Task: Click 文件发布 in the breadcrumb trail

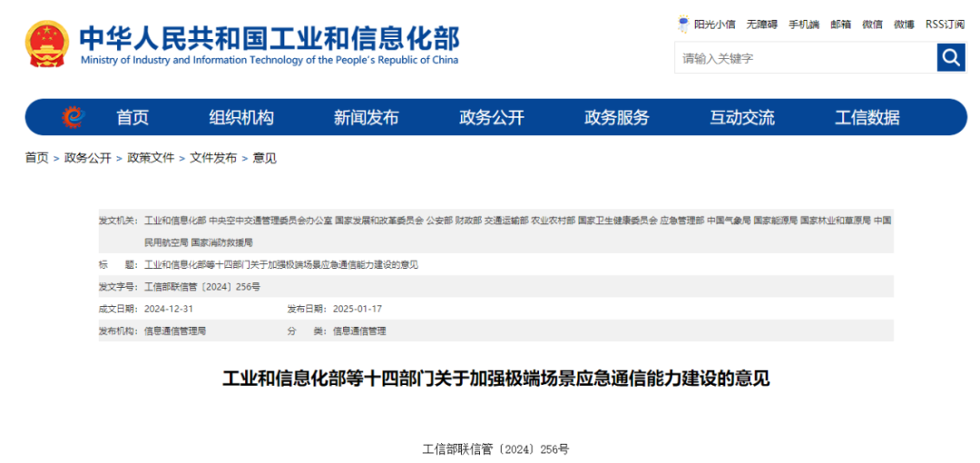Action: pos(213,158)
